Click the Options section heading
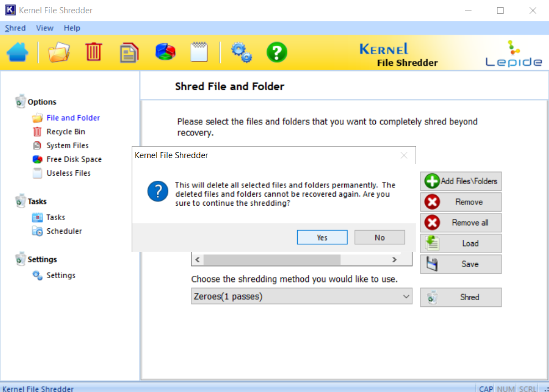 [x=42, y=102]
